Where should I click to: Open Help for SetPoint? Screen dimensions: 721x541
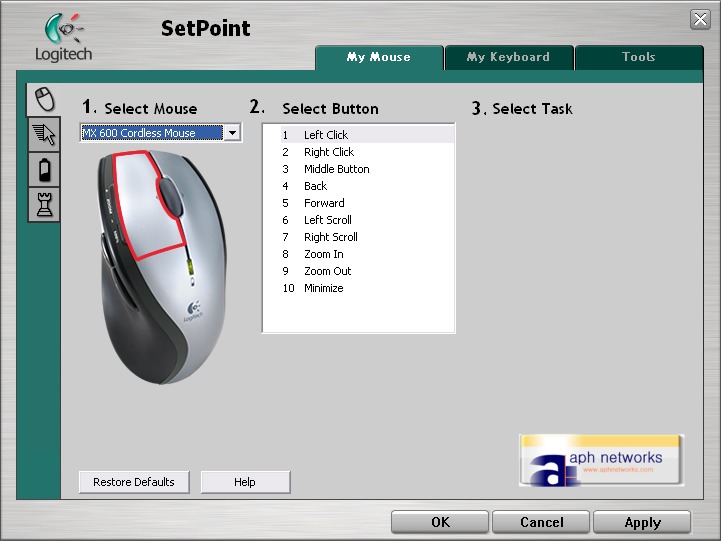(245, 482)
